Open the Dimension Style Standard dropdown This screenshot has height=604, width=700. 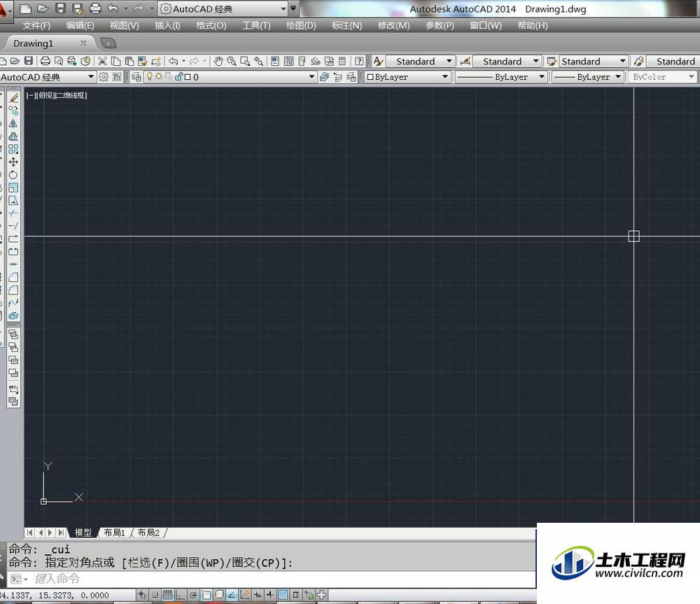point(507,61)
